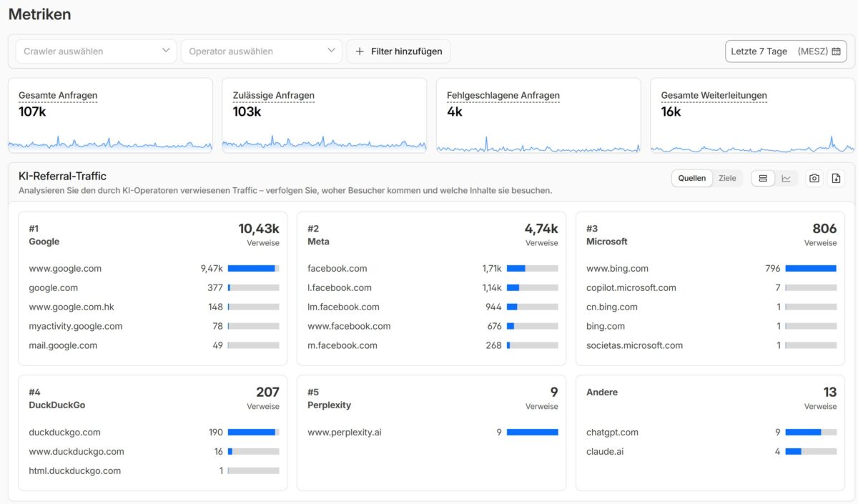Click the www.bing.com progress bar
This screenshot has height=504, width=858.
tap(811, 269)
